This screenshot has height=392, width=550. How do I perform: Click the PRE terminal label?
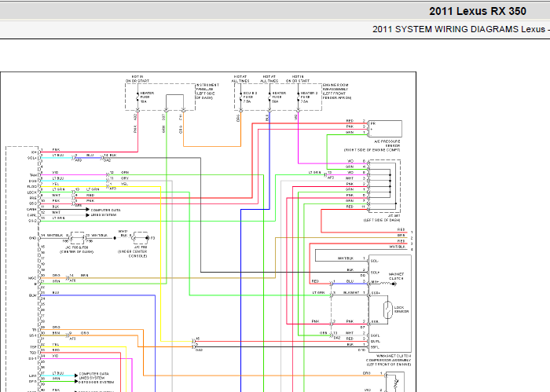(x=33, y=198)
